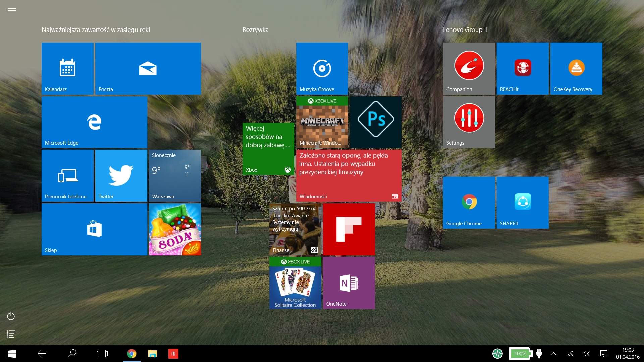The image size is (644, 362).
Task: Open the Finanse tile
Action: click(295, 229)
